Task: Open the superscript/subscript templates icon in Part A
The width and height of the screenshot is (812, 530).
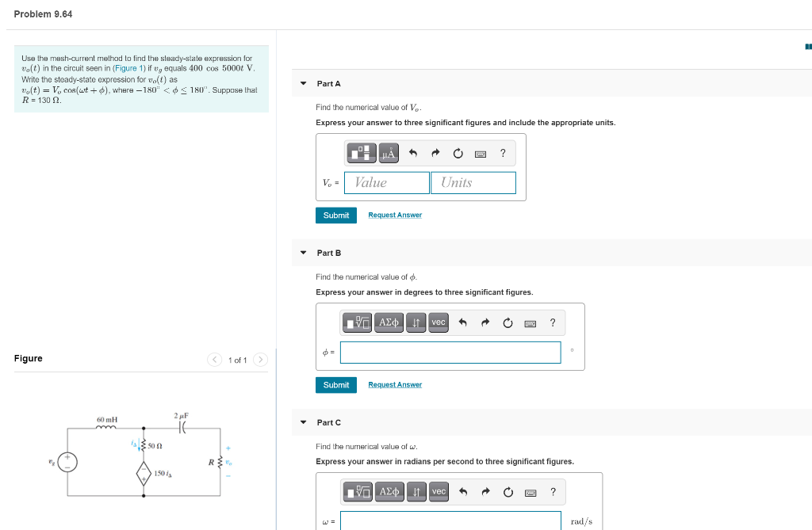Action: pyautogui.click(x=362, y=153)
